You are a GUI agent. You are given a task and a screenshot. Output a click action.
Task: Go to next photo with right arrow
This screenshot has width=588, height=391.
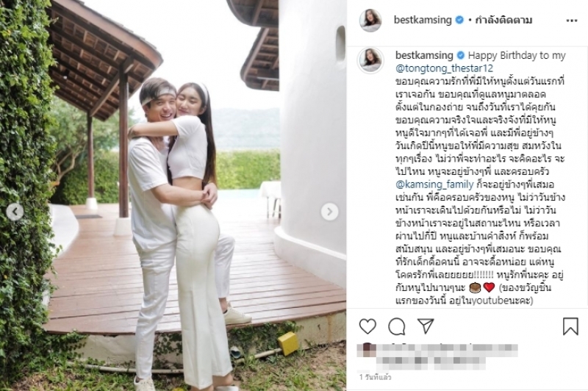329,212
